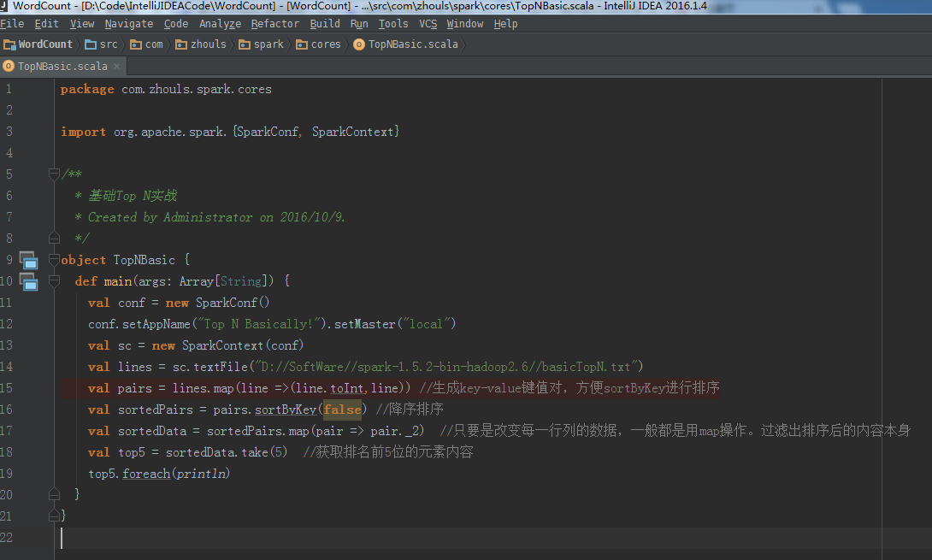Screen dimensions: 932x560
Task: Click the fold marker at object's closing brace
Action: pyautogui.click(x=54, y=516)
